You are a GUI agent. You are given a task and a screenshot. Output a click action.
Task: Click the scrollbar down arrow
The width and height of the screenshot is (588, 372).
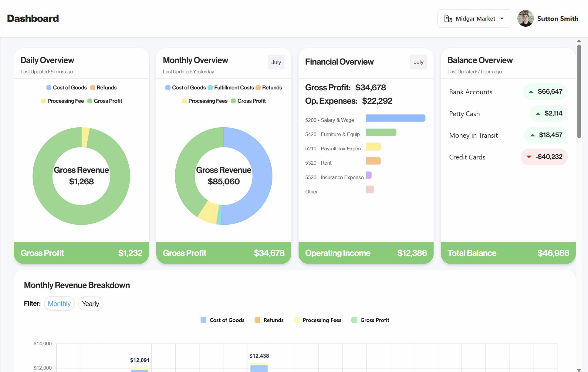coord(579,370)
